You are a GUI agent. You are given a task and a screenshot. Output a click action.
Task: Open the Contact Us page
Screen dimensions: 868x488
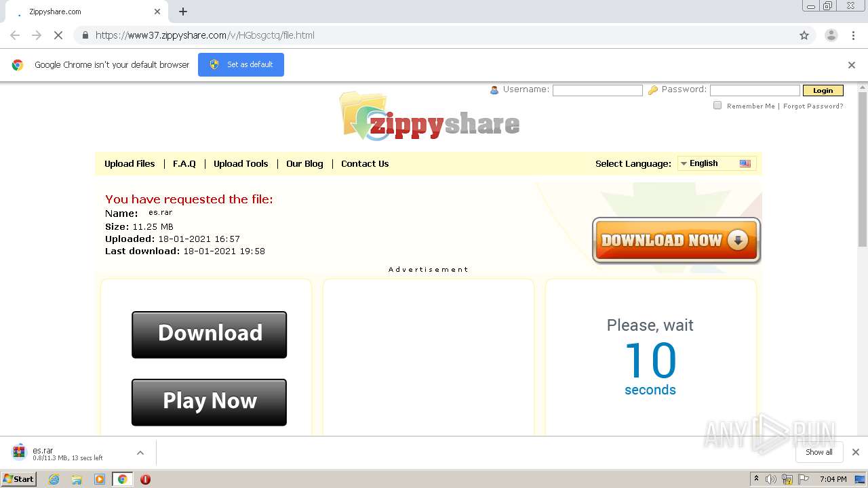(365, 163)
